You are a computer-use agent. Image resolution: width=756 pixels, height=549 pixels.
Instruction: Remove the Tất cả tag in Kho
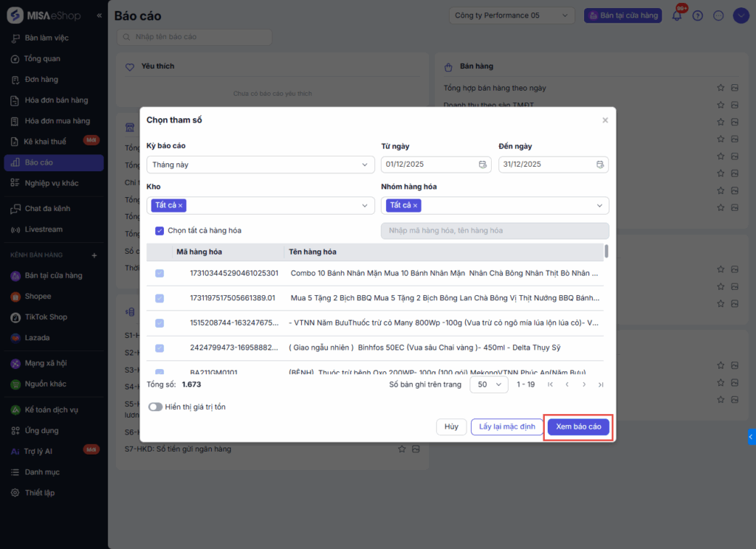click(181, 205)
